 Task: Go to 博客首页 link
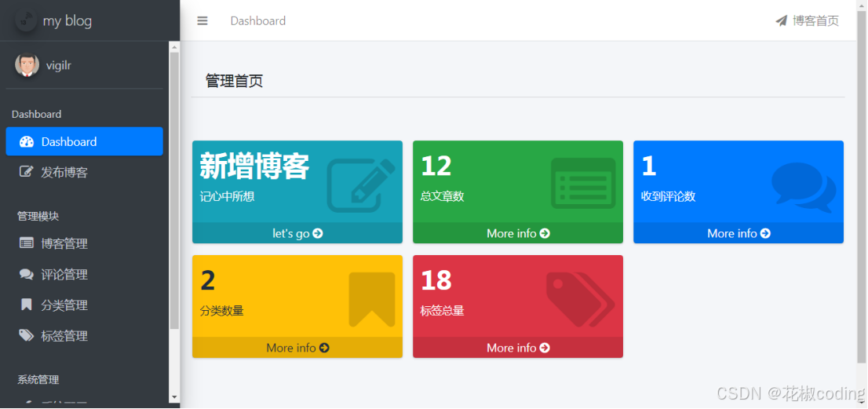pos(807,21)
